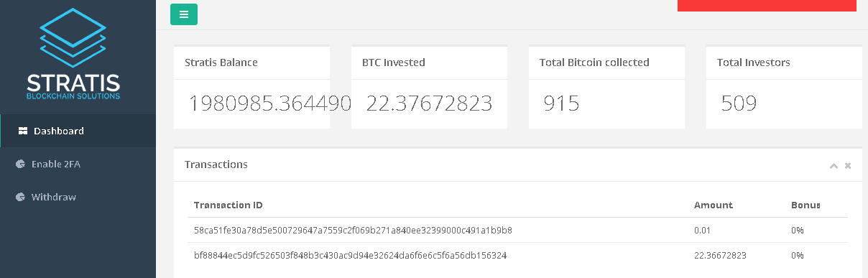Click the Transaction ID column header

228,205
